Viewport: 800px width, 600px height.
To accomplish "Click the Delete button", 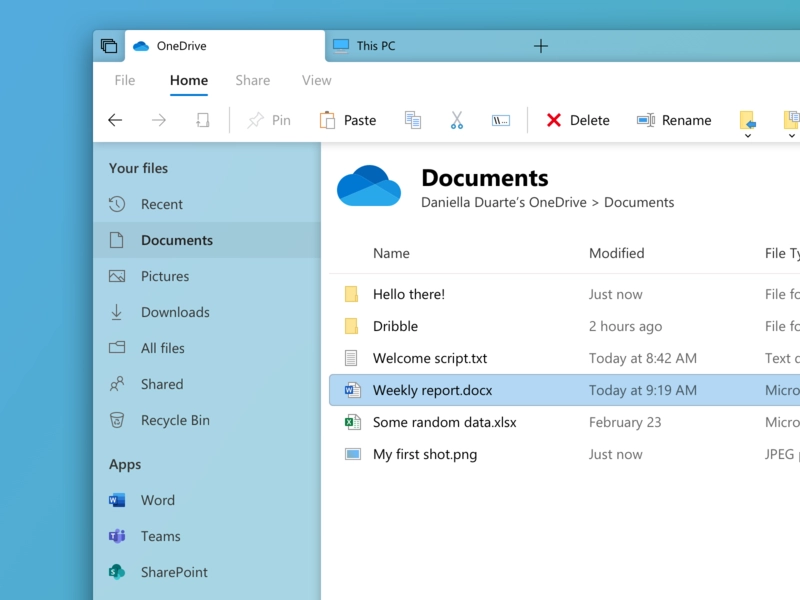I will [x=578, y=120].
